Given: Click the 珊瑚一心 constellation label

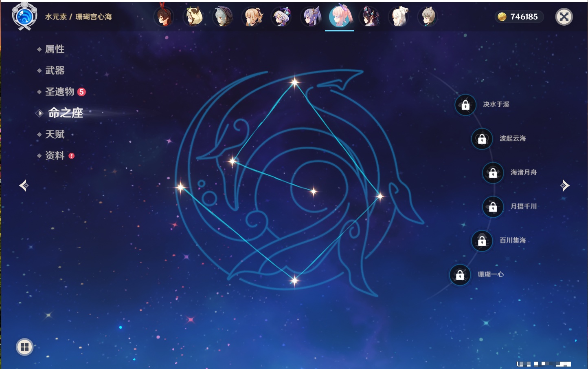Looking at the screenshot, I should pyautogui.click(x=491, y=274).
